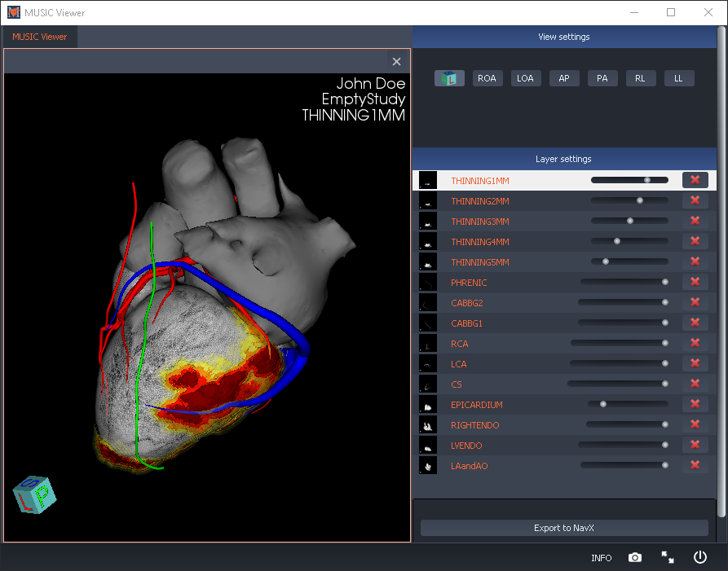
Task: Click THINNING1MM opacity slider
Action: (x=629, y=180)
